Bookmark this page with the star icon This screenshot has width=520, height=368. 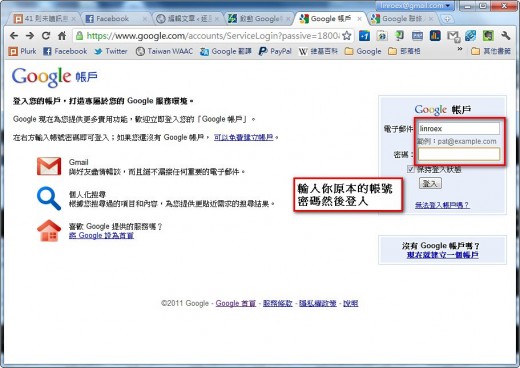pos(347,36)
